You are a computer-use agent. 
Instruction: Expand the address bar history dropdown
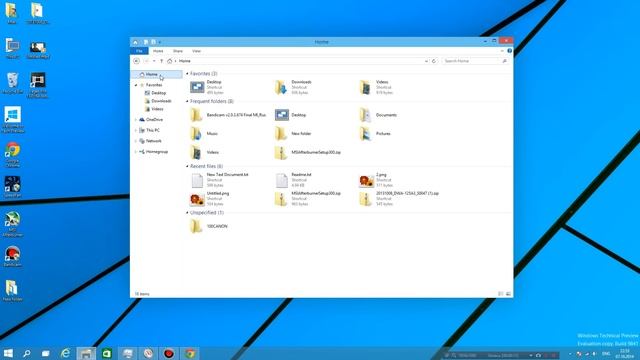click(x=426, y=61)
